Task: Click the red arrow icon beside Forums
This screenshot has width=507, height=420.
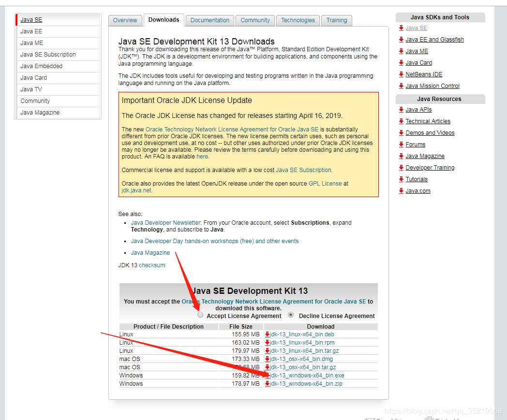Action: [401, 145]
